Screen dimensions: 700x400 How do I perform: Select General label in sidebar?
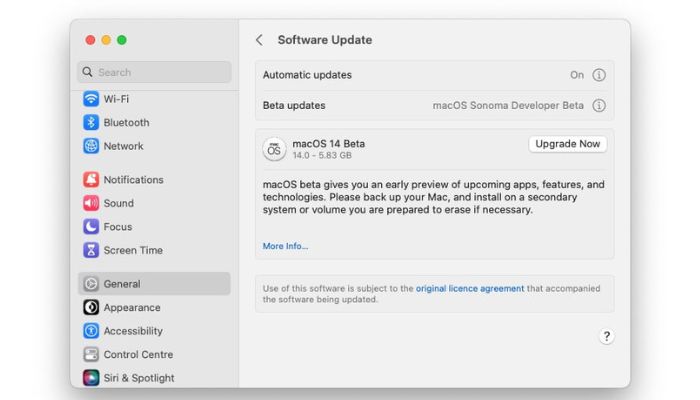point(122,284)
